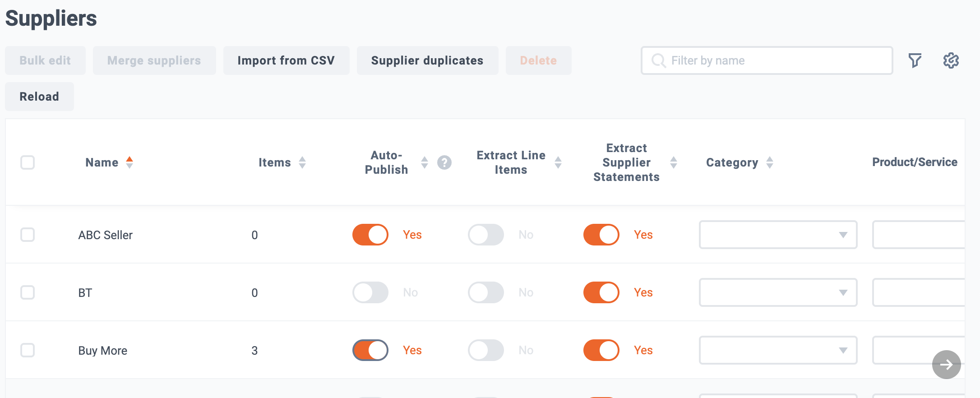
Task: Turn off Extract Supplier Statements for Buy More
Action: (x=601, y=350)
